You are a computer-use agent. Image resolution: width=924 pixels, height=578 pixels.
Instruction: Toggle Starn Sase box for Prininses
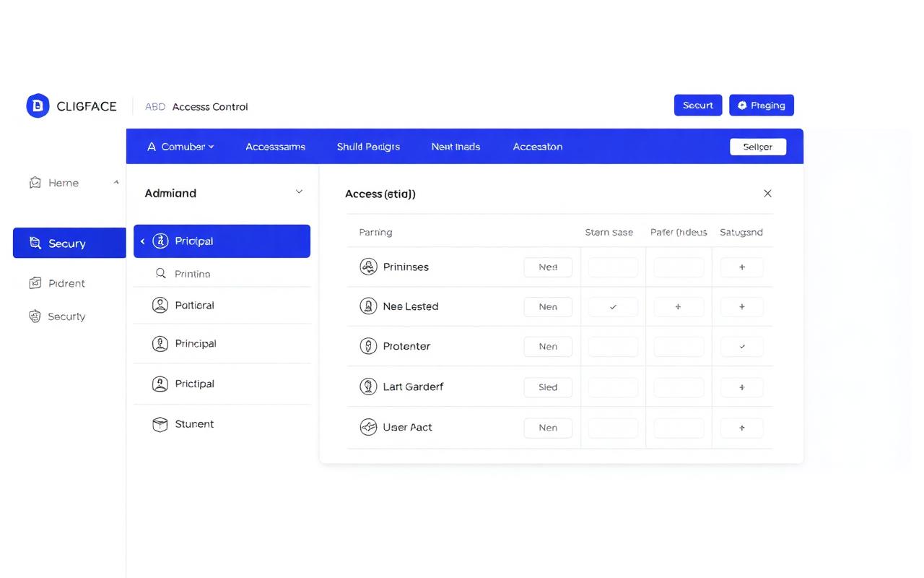click(x=613, y=267)
